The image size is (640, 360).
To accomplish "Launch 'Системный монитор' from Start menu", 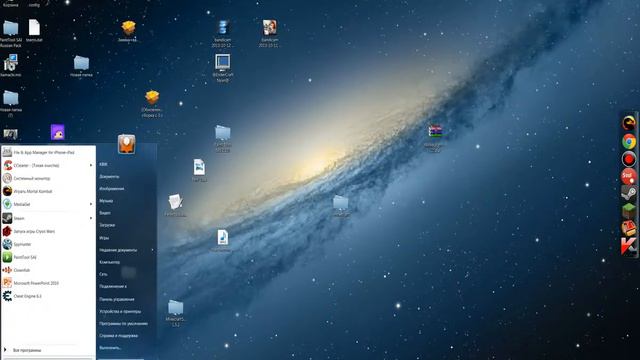I will [x=48, y=178].
